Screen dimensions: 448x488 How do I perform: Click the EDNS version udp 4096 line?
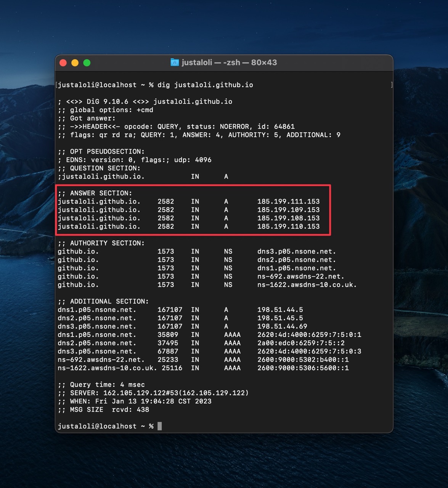click(135, 160)
